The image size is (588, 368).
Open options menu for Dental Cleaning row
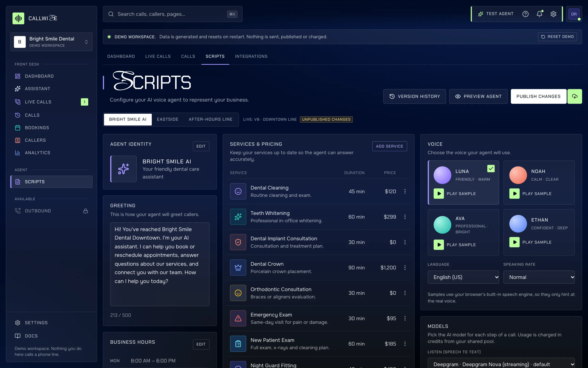point(405,191)
